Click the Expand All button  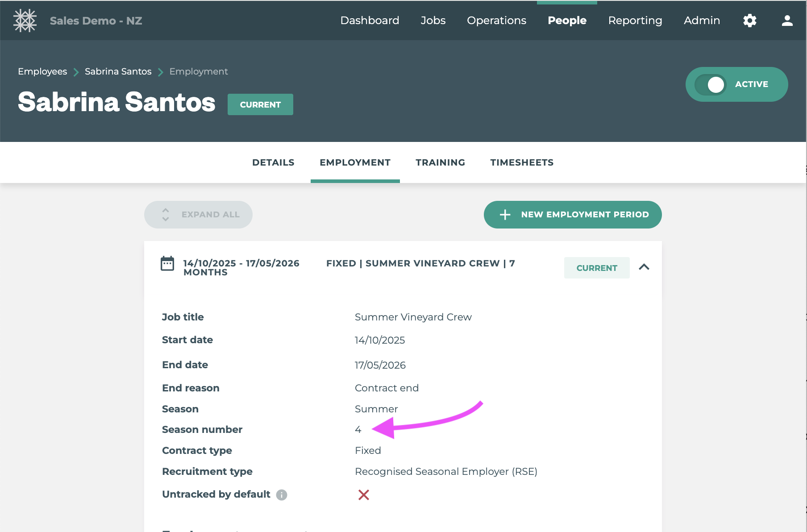(198, 215)
